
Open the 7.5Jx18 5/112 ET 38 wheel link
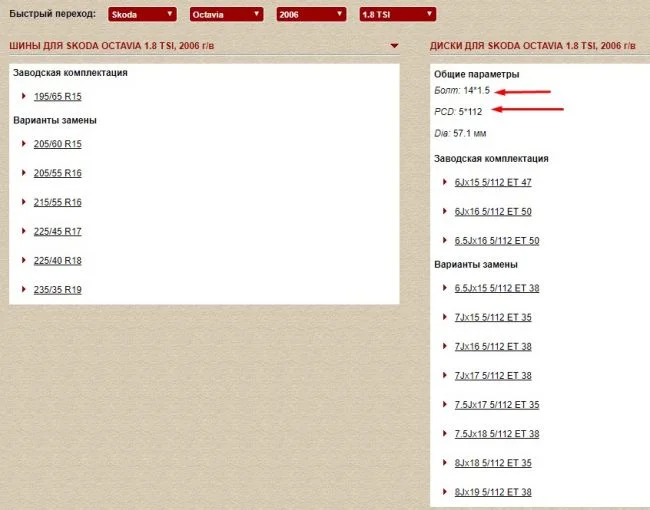point(496,434)
